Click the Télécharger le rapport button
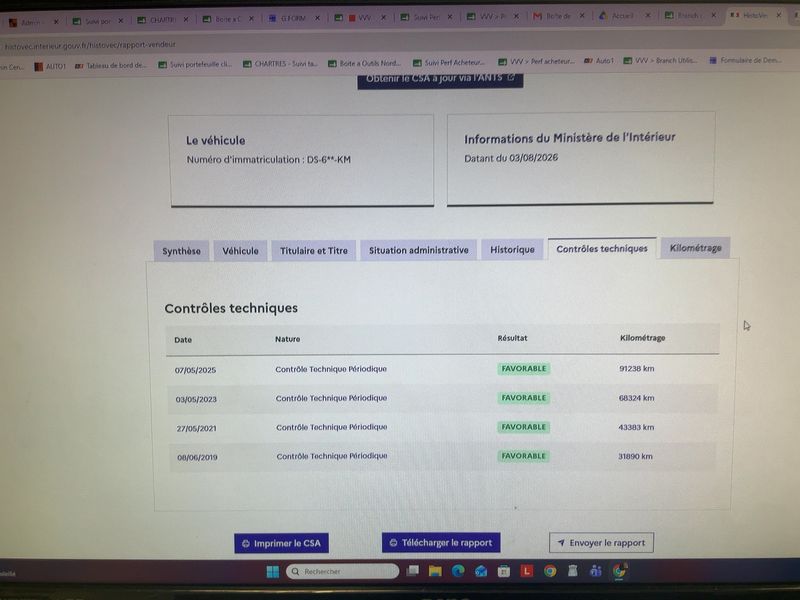This screenshot has height=600, width=800. pyautogui.click(x=441, y=542)
